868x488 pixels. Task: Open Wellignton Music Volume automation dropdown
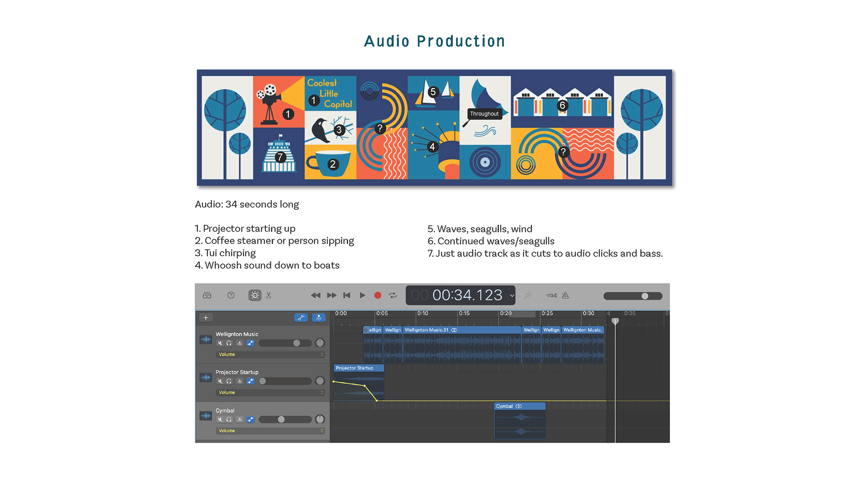[x=270, y=355]
